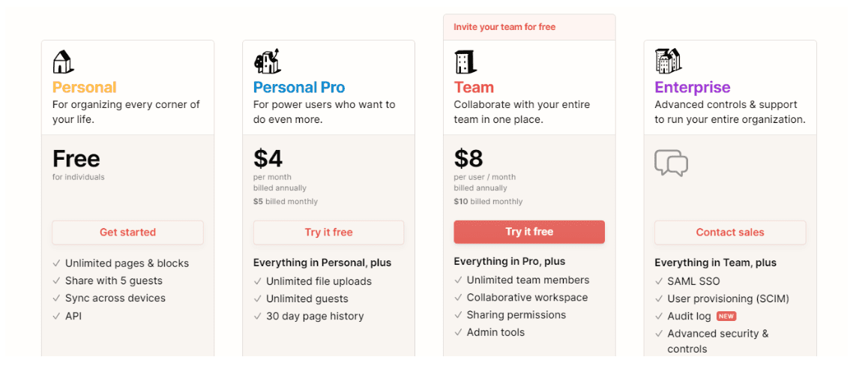
Task: Click the building icon above Team
Action: [465, 61]
